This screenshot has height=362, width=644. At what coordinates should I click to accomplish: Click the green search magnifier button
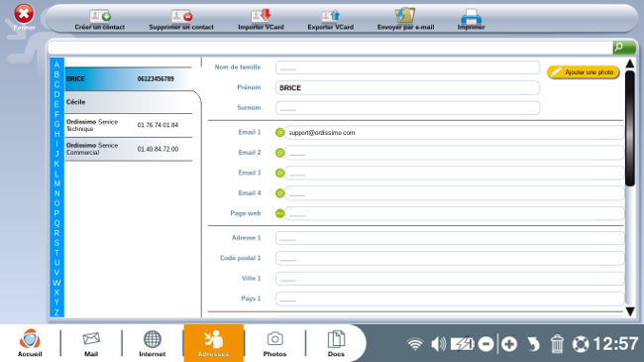pos(624,48)
